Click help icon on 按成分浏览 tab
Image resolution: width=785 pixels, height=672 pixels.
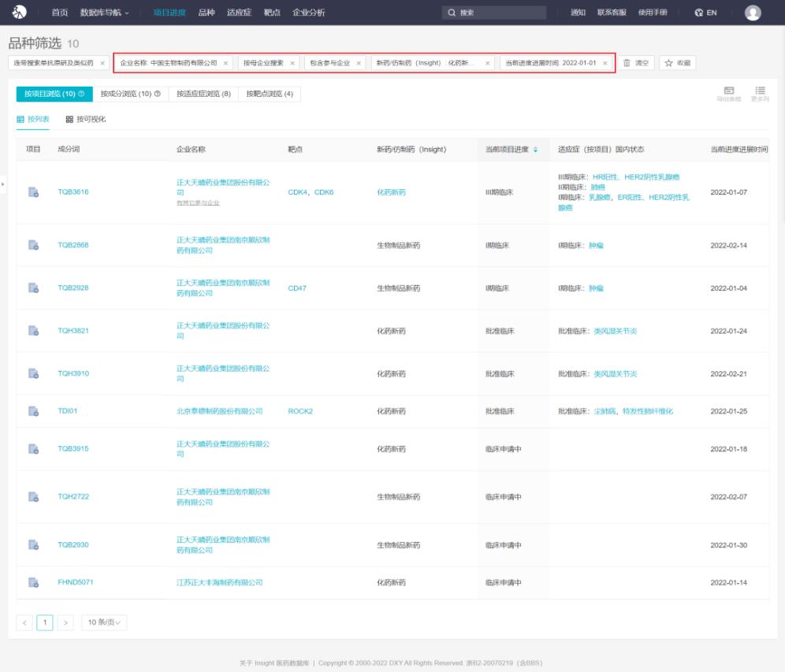[158, 95]
